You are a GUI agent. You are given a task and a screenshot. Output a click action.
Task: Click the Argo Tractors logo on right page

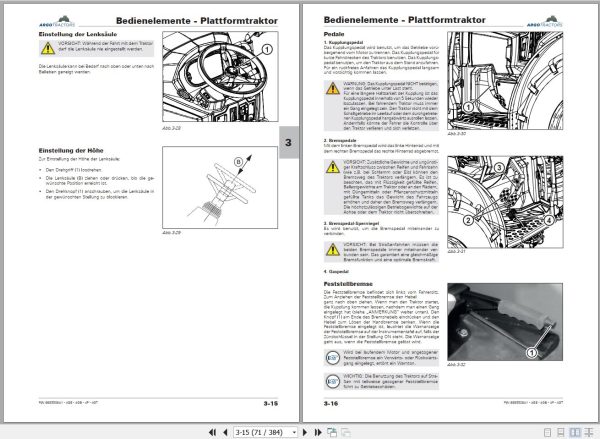click(545, 22)
